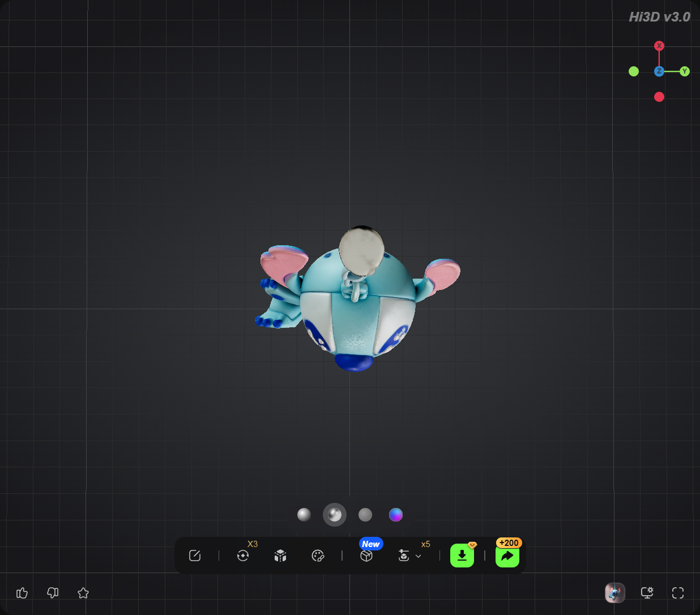
Task: Click the box icon with New badge
Action: coord(366,556)
